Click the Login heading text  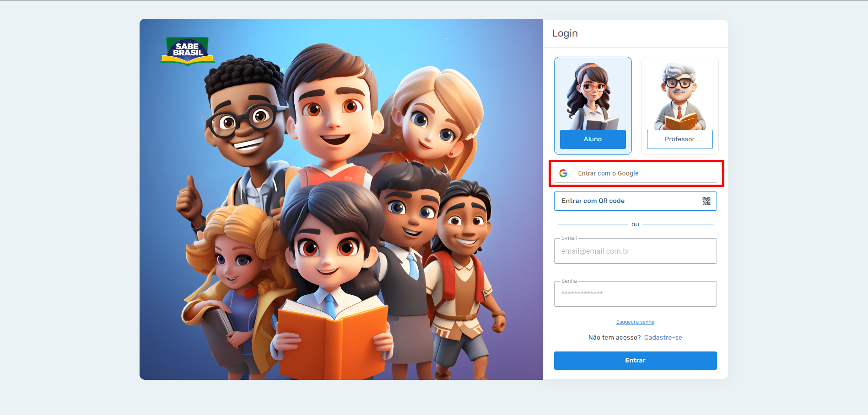[x=565, y=33]
